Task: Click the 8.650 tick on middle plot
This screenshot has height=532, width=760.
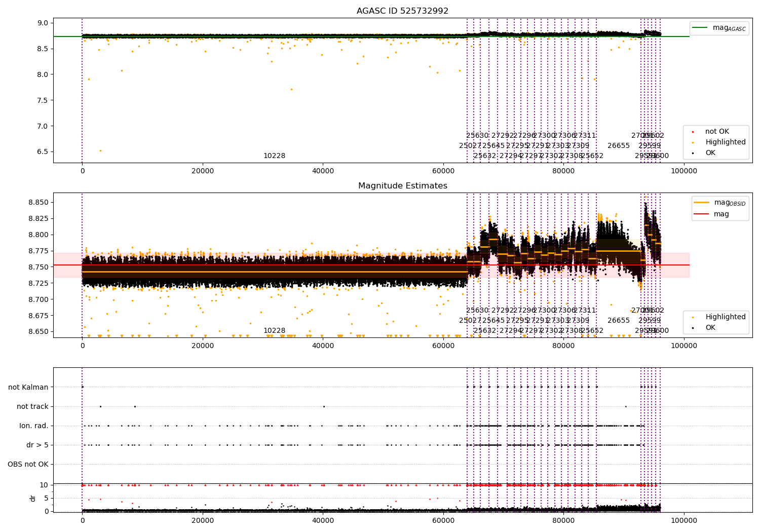Action: (39, 332)
